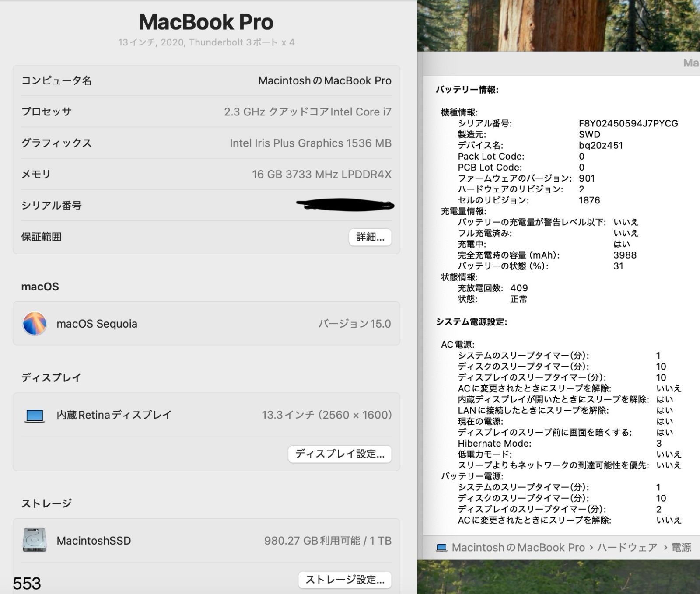Click the macOS Sequoia logo icon
The image size is (700, 594).
[x=35, y=324]
